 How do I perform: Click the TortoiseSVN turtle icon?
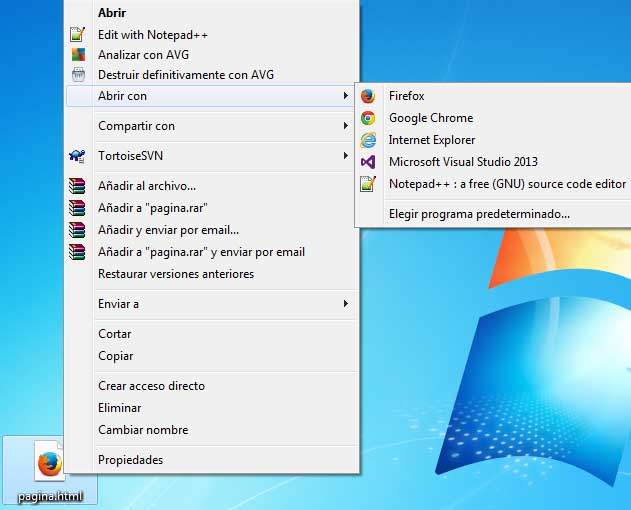[77, 156]
